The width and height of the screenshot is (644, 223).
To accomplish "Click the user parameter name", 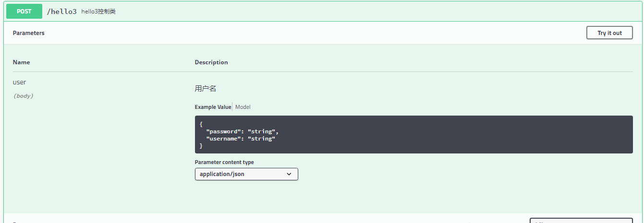I will pyautogui.click(x=19, y=82).
